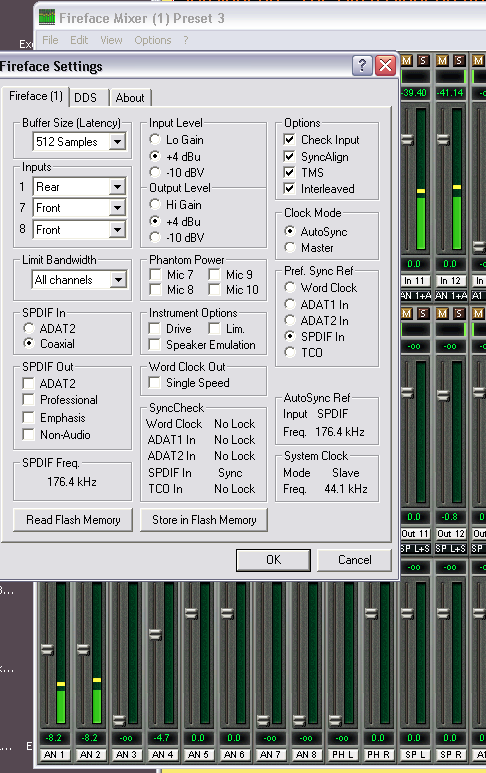Switch to the About tab
The image size is (486, 773).
tap(130, 98)
